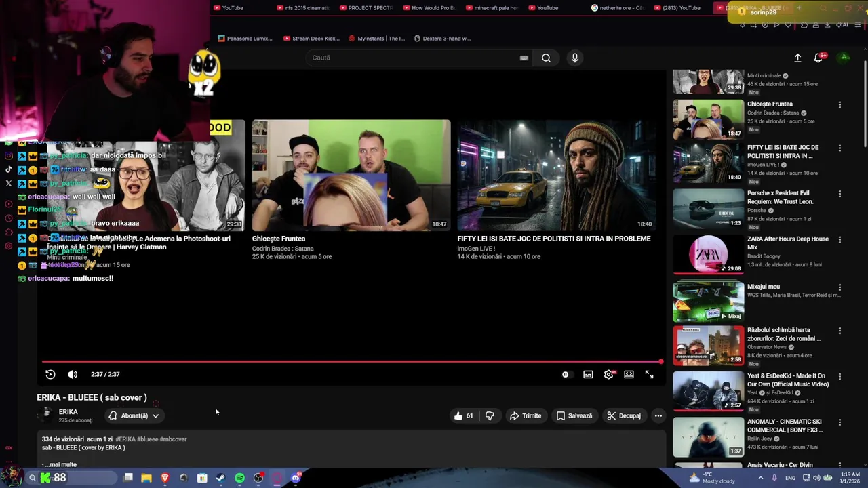Open the weather widget showing Mostly cloudy

coord(712,478)
